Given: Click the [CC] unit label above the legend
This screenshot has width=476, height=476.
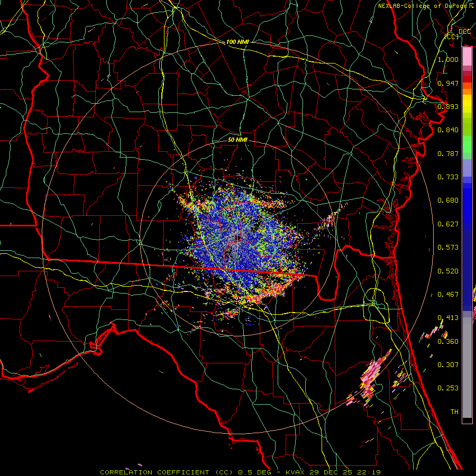Looking at the screenshot, I should [452, 36].
